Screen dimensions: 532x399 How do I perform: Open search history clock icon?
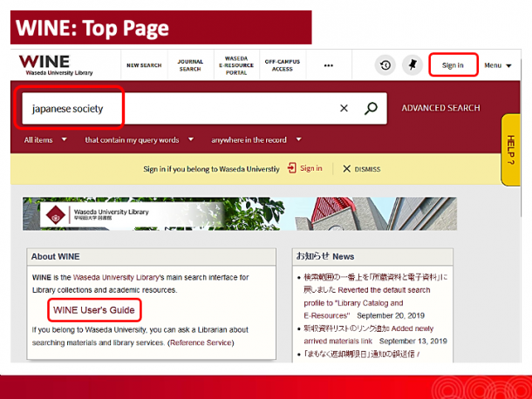[x=385, y=65]
